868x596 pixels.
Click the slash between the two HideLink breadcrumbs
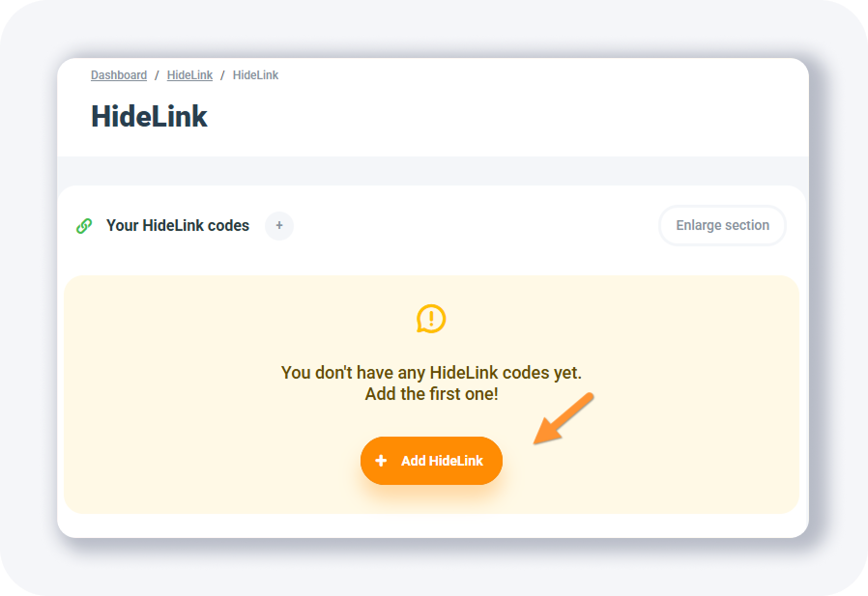[222, 75]
